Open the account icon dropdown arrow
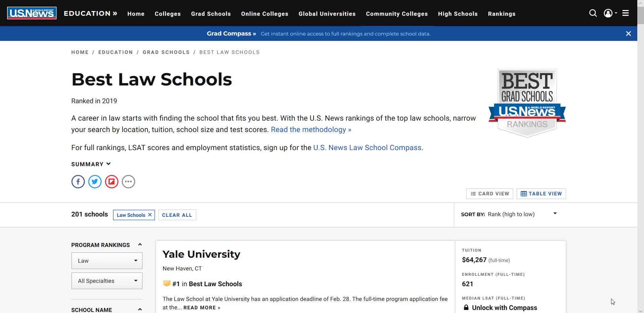 [x=616, y=13]
